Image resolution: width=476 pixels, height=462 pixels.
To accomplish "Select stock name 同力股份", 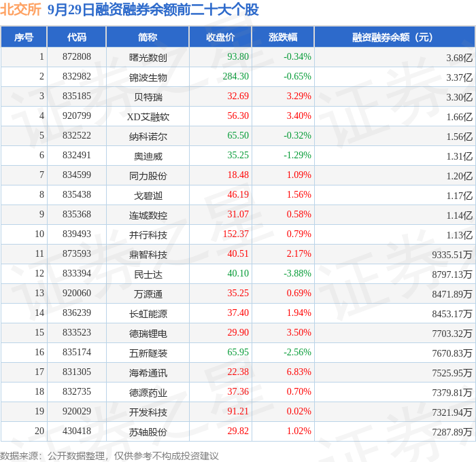I will pos(148,176).
